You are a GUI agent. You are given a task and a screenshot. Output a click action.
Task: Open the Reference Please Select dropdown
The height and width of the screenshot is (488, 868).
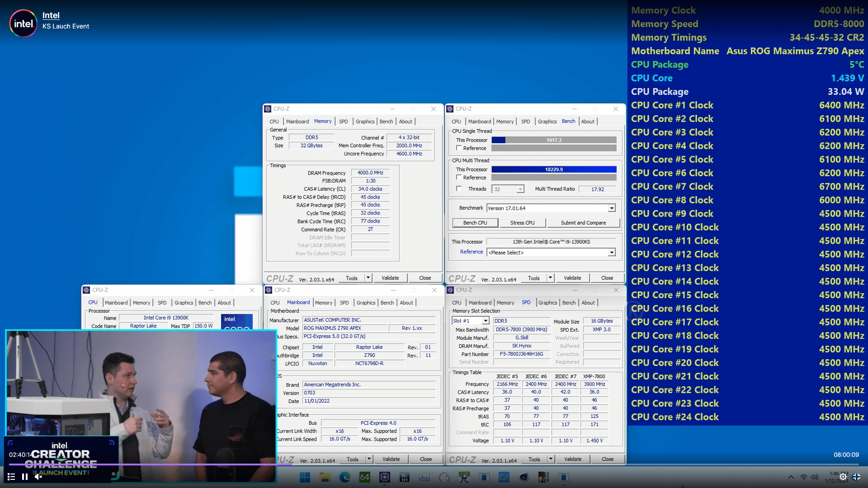[551, 253]
